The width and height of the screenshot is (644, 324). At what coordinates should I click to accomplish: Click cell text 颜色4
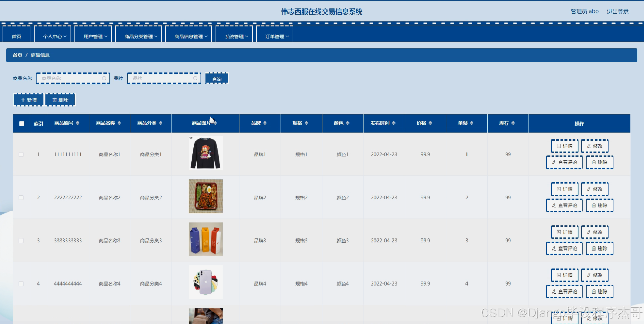[x=343, y=283]
